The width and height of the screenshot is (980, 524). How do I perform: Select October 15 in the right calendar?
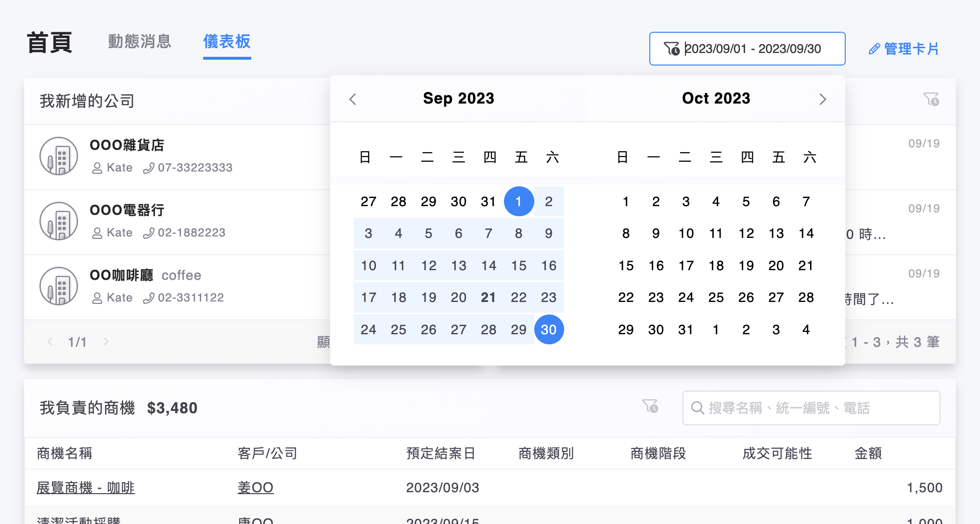[626, 266]
